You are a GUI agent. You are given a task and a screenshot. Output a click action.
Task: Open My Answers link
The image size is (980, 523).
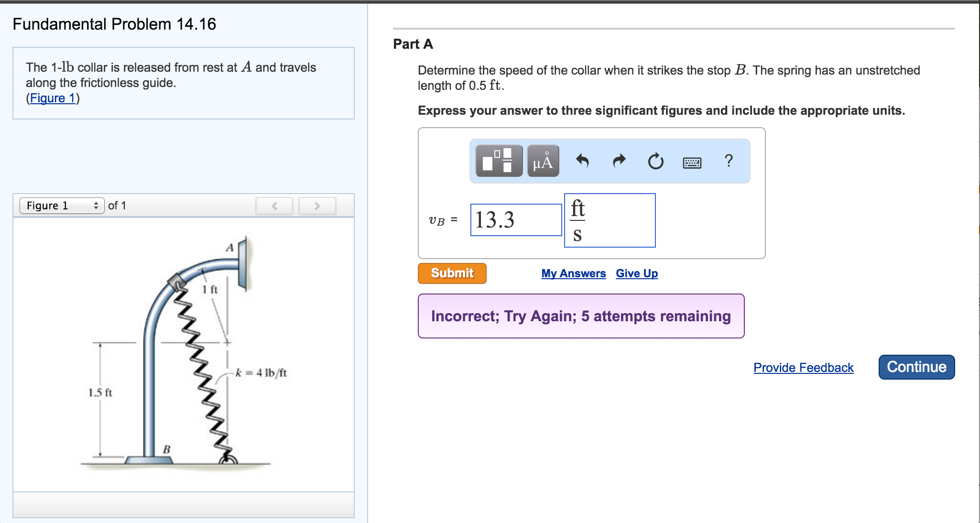click(573, 273)
